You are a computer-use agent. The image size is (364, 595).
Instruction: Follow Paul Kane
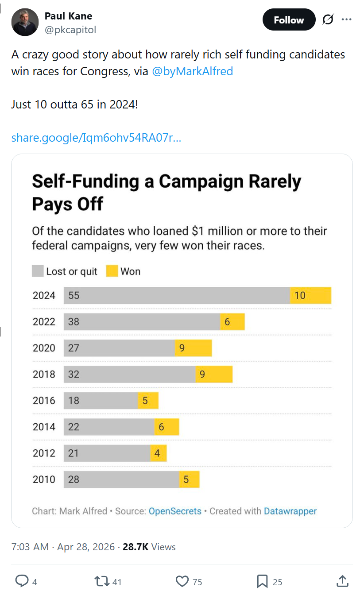[x=289, y=20]
